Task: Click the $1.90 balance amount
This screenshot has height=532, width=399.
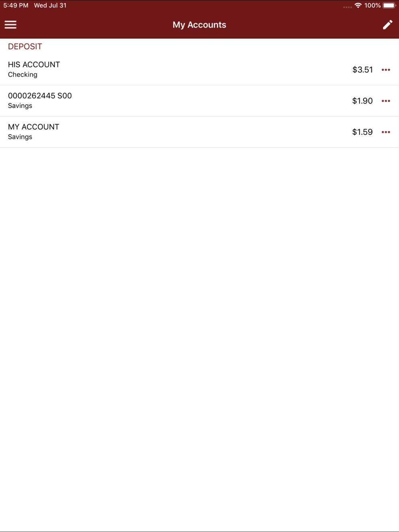Action: pyautogui.click(x=362, y=101)
